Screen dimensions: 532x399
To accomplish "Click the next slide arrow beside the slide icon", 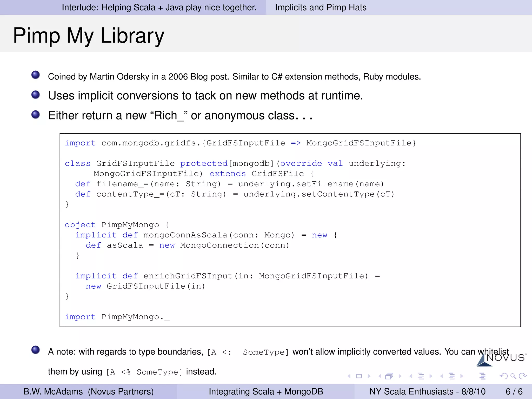I will 369,376.
